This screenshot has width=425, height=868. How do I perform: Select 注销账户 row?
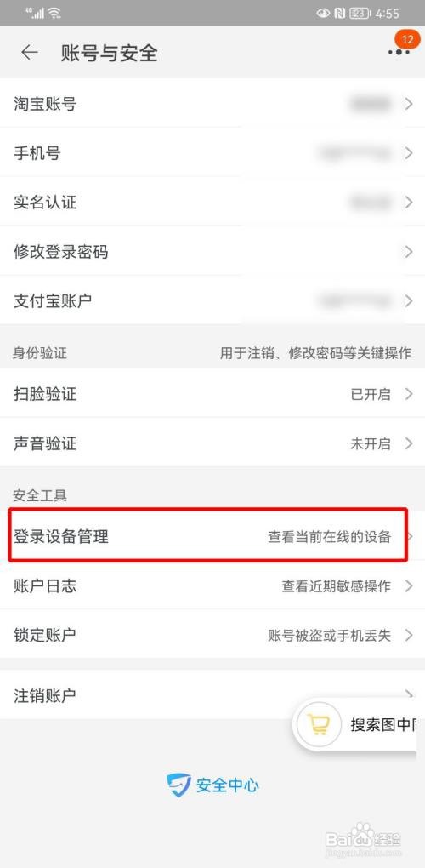point(212,695)
